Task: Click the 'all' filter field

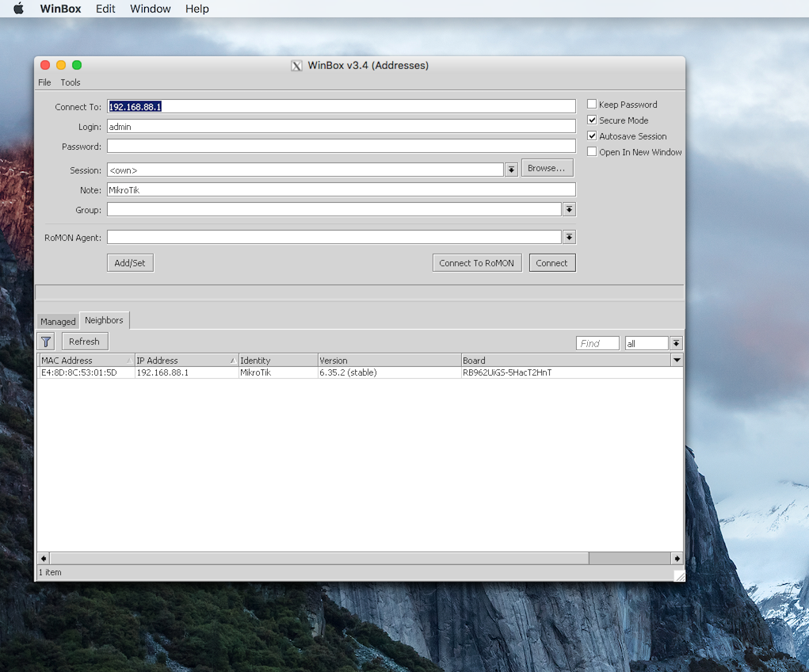Action: tap(647, 343)
